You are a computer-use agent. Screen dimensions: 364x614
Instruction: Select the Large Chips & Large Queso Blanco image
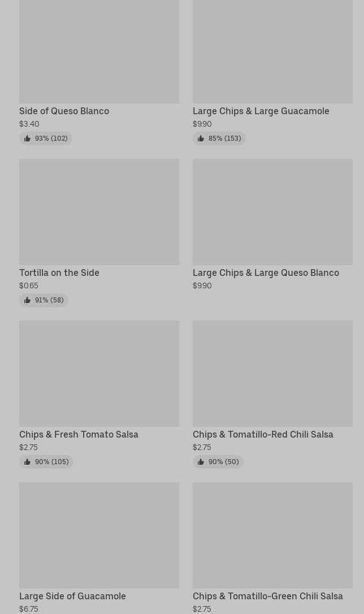272,211
